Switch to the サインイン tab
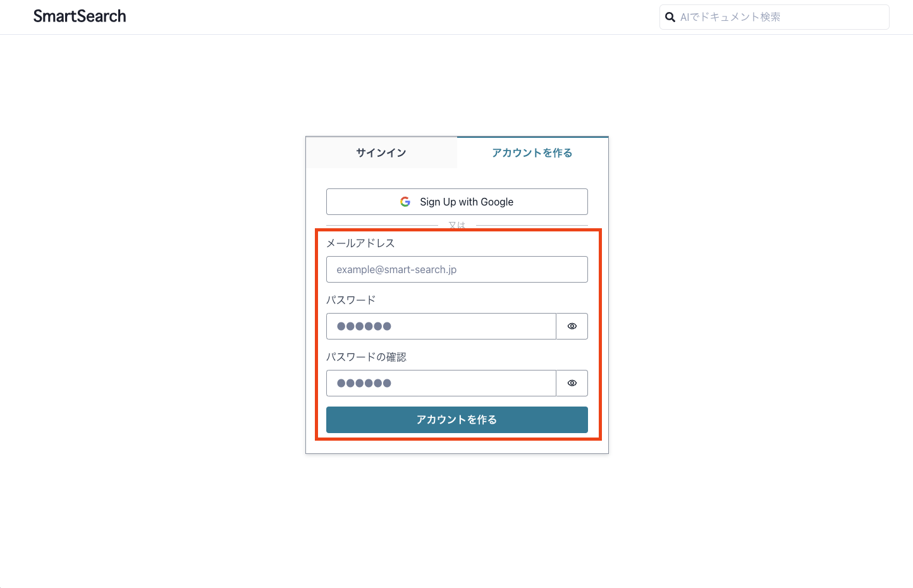913x588 pixels. (381, 152)
